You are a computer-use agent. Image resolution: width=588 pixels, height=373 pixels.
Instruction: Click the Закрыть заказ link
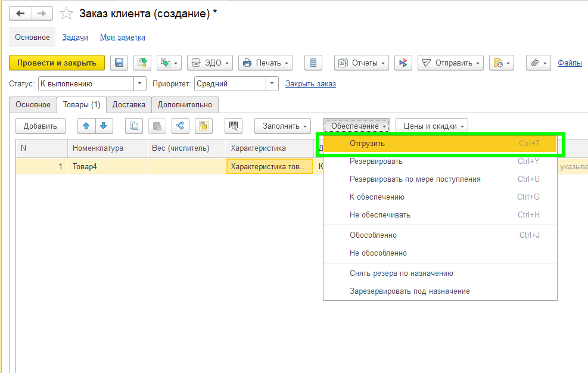point(310,83)
